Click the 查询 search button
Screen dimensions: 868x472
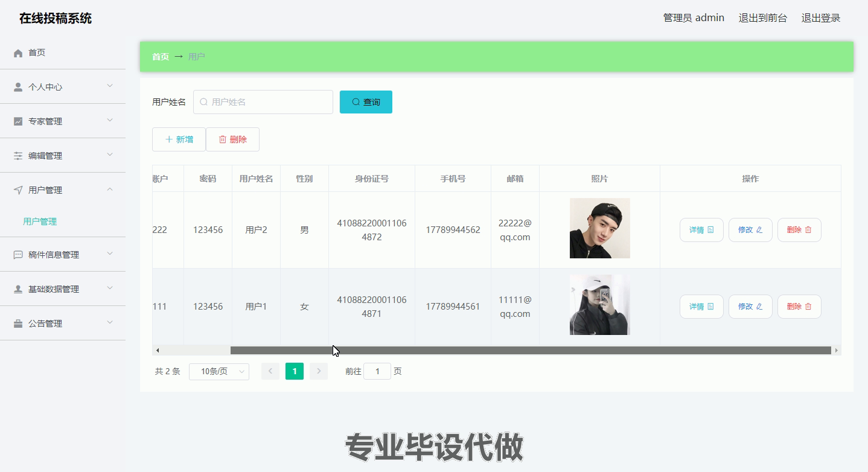coord(366,102)
